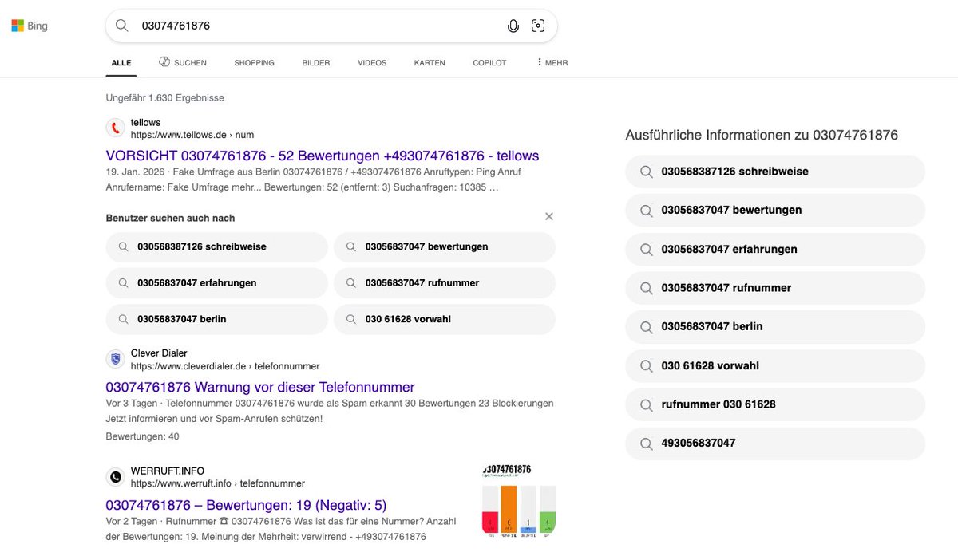
Task: Click the 'Clever Dialer' site name
Action: [x=159, y=353]
